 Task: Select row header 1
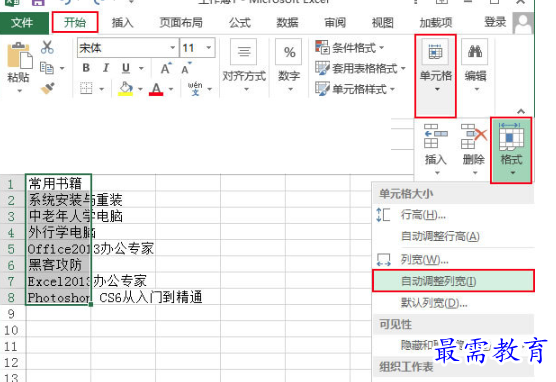click(12, 184)
